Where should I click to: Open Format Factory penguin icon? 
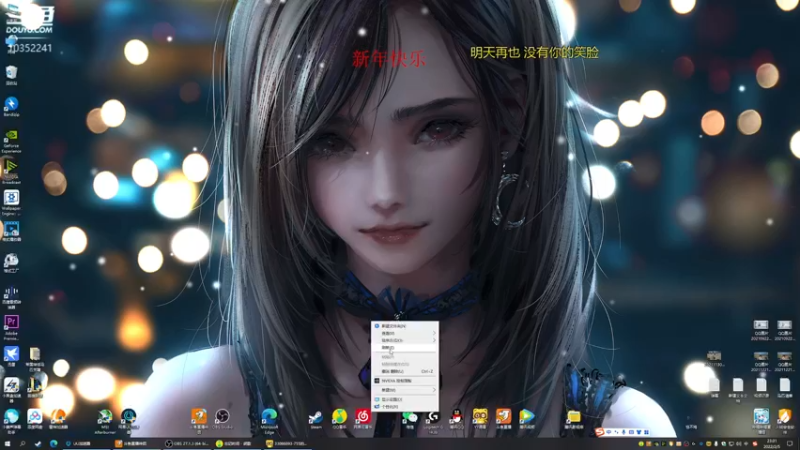[x=11, y=263]
